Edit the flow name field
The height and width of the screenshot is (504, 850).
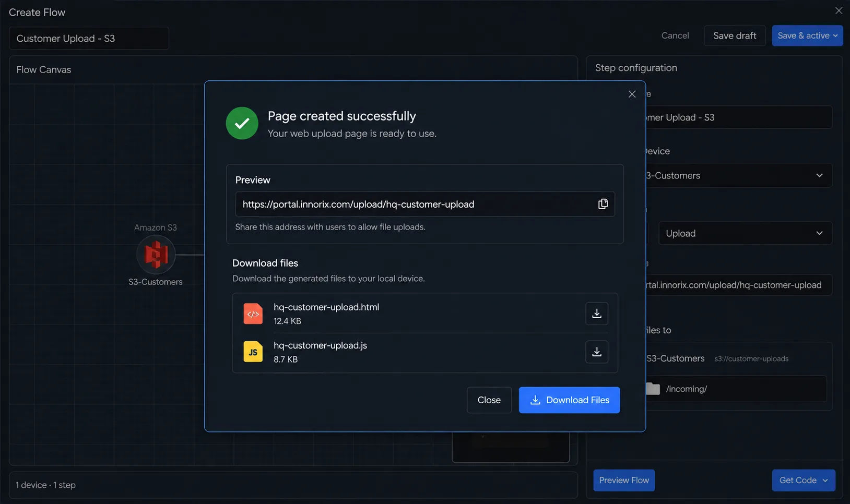(89, 39)
